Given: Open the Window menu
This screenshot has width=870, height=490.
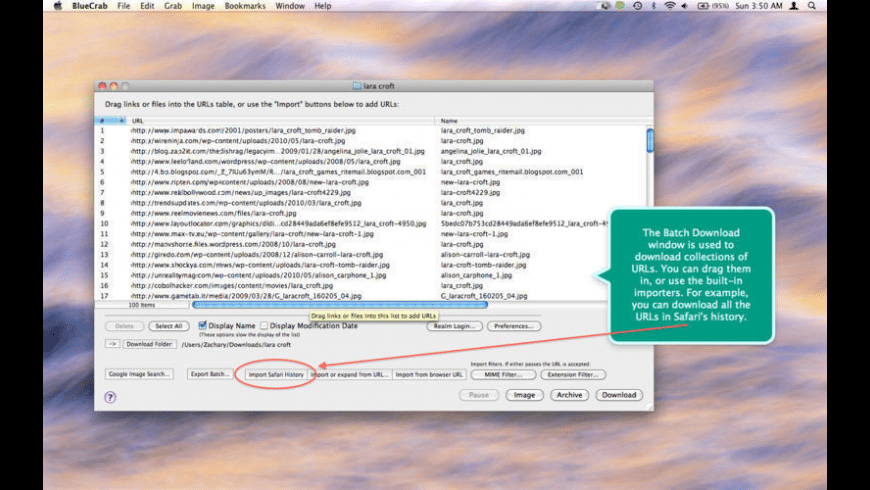Looking at the screenshot, I should 290,6.
